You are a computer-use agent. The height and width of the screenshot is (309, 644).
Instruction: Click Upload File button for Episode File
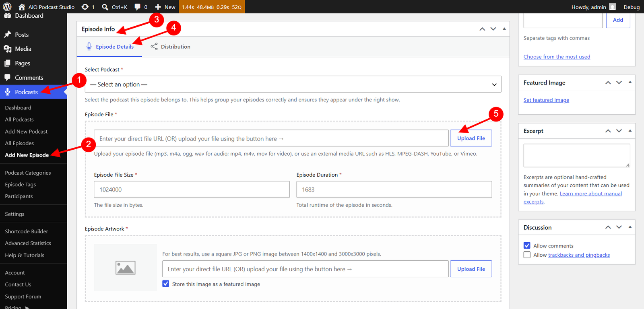point(471,138)
